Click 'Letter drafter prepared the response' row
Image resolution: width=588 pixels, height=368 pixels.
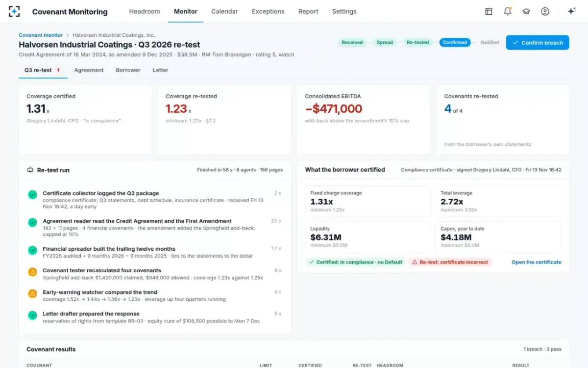point(155,317)
